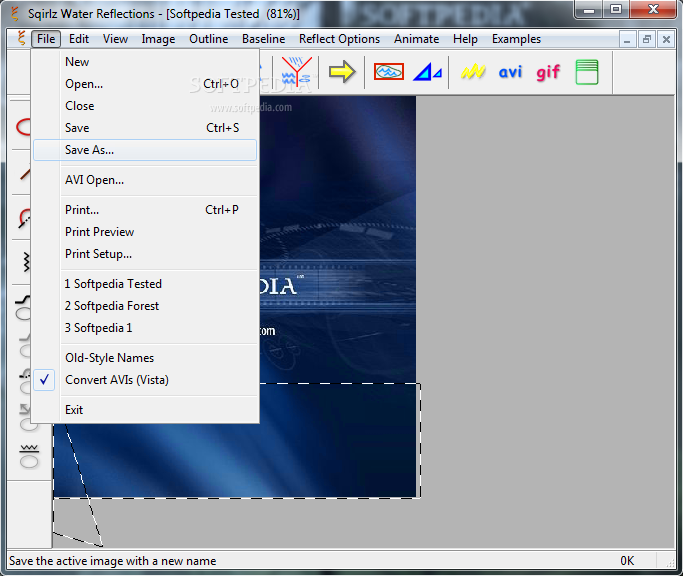Click the yellow arrow toolbar icon
Image resolution: width=683 pixels, height=576 pixels.
click(x=342, y=72)
